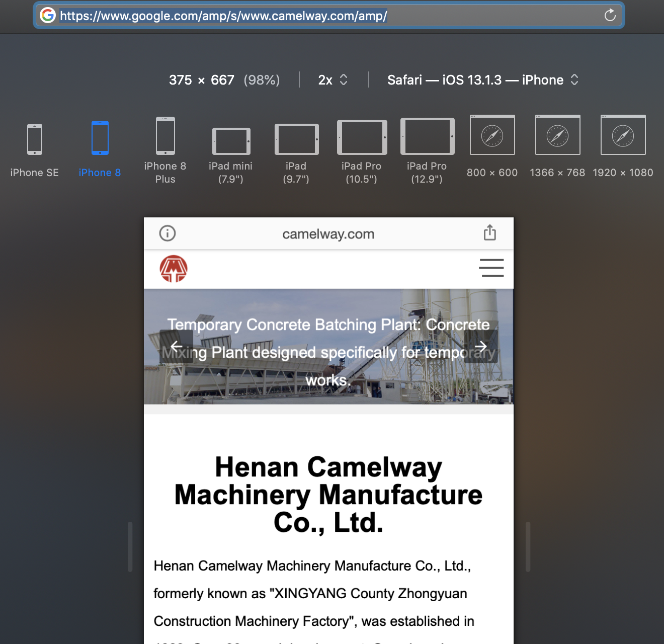
Task: Click the Henan Camelway Machinery Manufacture heading
Action: (x=328, y=495)
